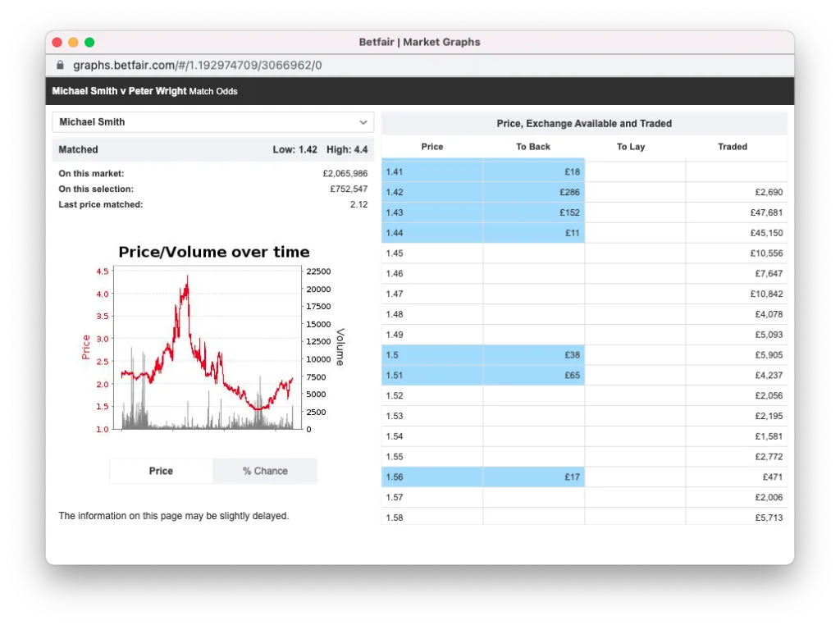Select the £65 back offer at 1.51
The image size is (840, 625).
[534, 376]
